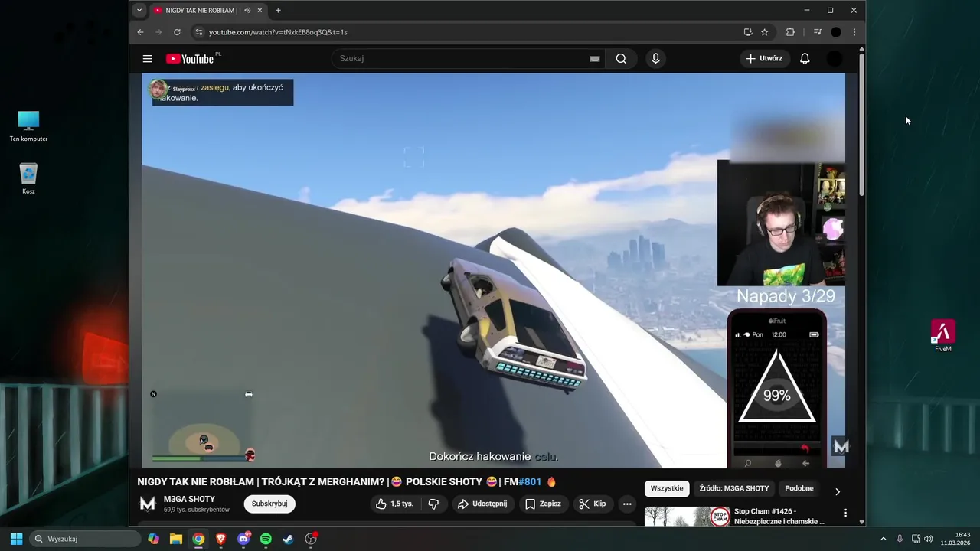Dislike the video with thumbs down

coord(433,504)
